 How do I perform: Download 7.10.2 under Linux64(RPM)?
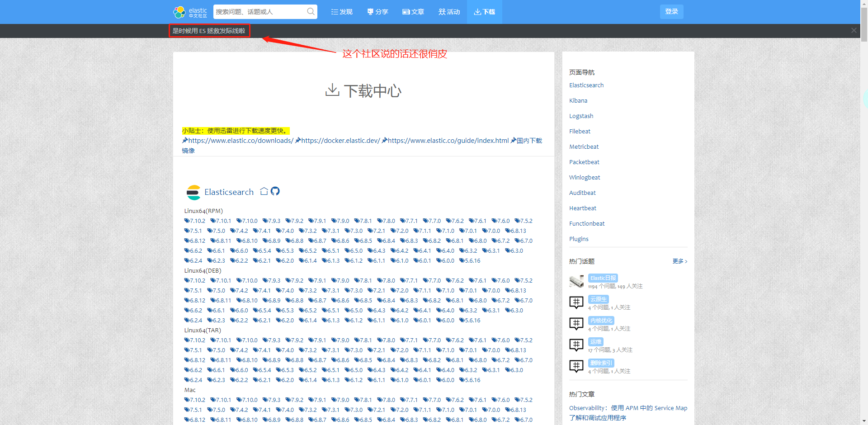tap(195, 221)
